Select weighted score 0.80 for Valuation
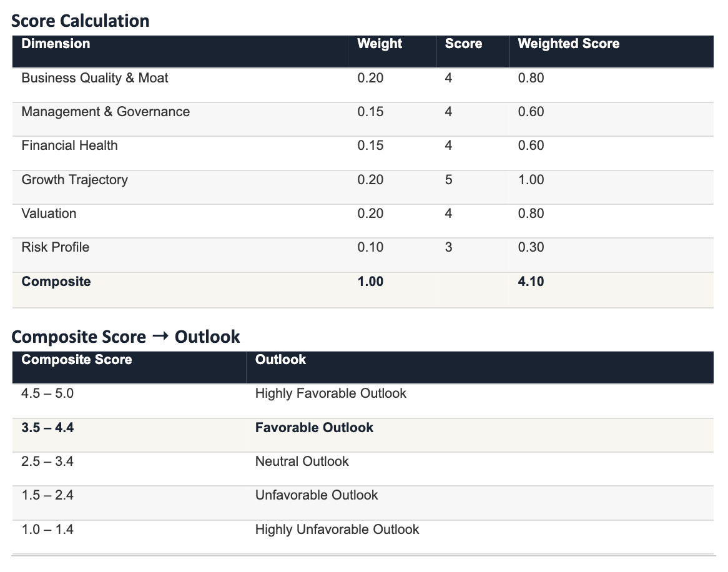The height and width of the screenshot is (572, 728). pos(531,214)
